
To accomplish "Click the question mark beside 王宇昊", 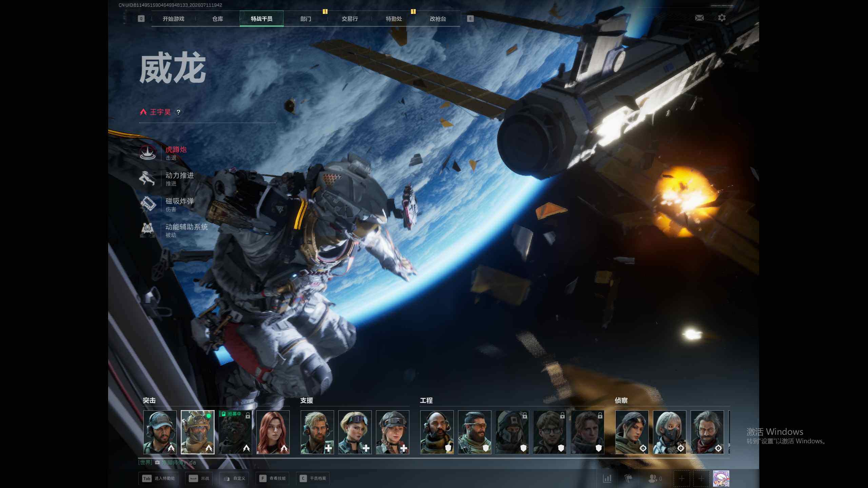I will pyautogui.click(x=178, y=112).
